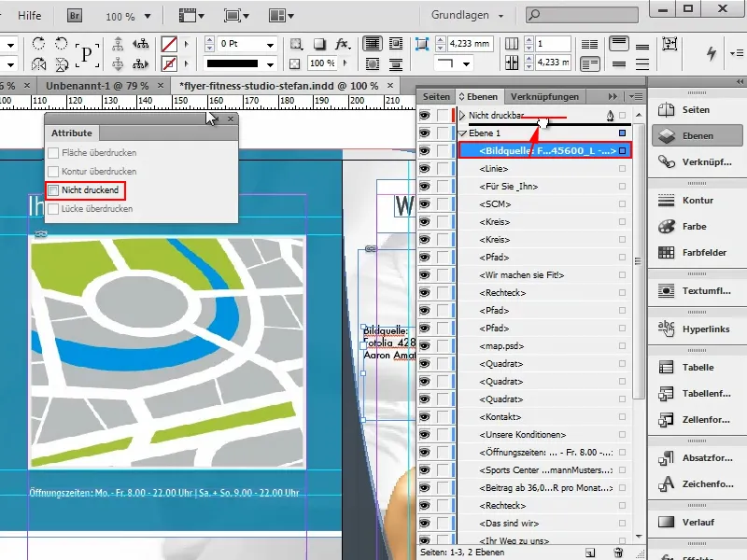The width and height of the screenshot is (747, 560).
Task: Open the Kontur panel in dock
Action: click(696, 200)
